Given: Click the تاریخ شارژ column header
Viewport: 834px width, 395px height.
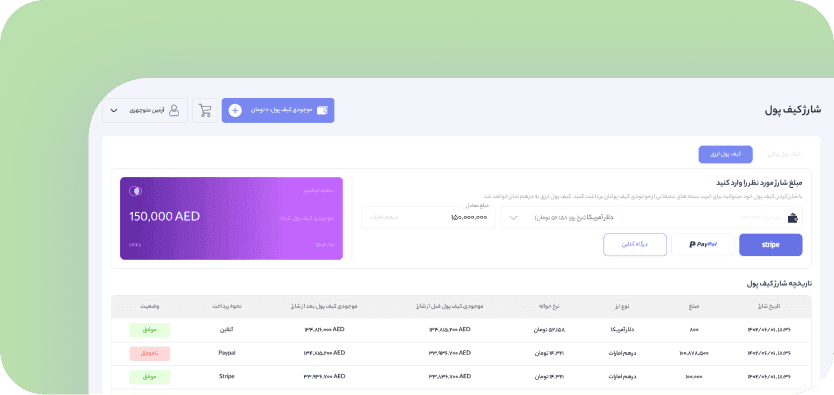Looking at the screenshot, I should tap(770, 307).
